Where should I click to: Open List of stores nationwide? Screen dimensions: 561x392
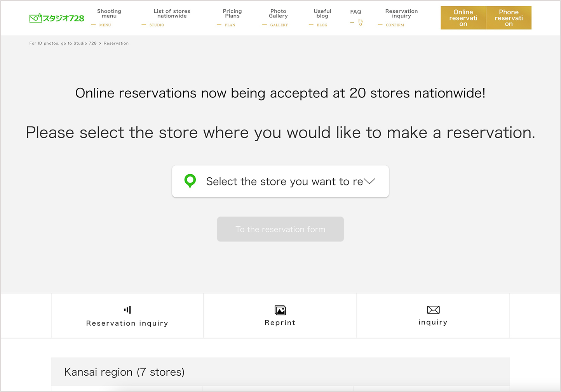[x=172, y=17]
